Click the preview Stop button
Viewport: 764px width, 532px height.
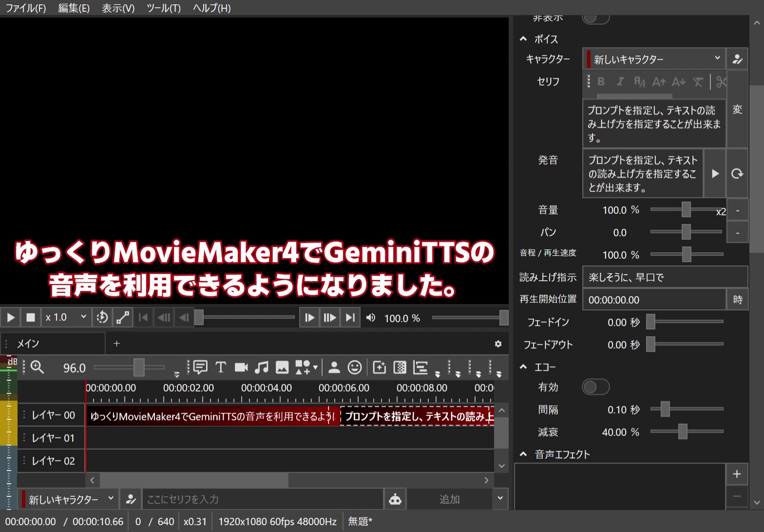30,318
